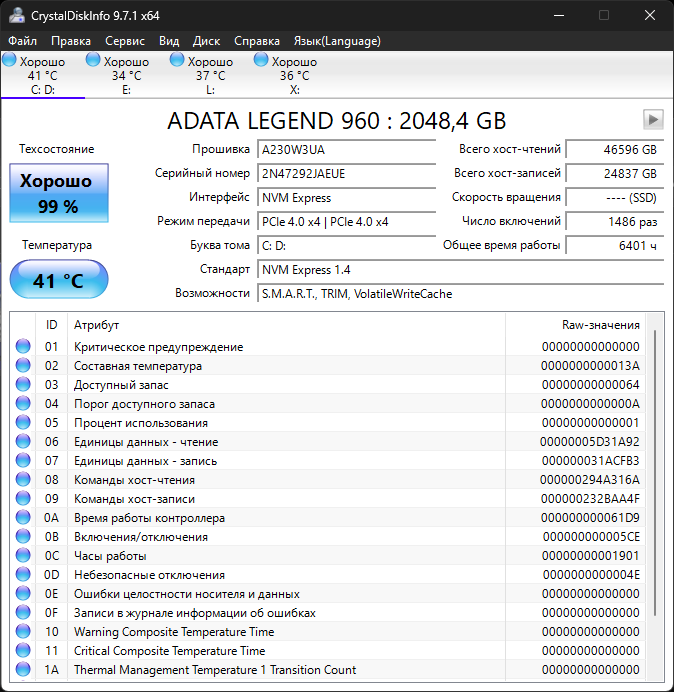The image size is (674, 692).
Task: Open the Сервис menu
Action: click(x=125, y=41)
